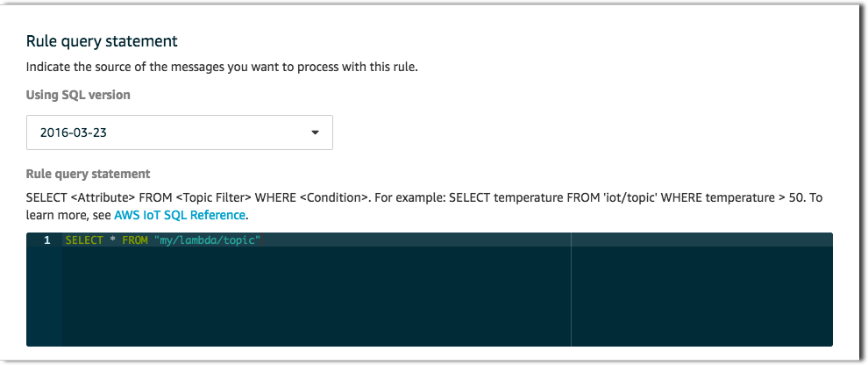Viewport: 868px width, 365px height.
Task: Select the 2016-03-23 version value text
Action: (73, 133)
